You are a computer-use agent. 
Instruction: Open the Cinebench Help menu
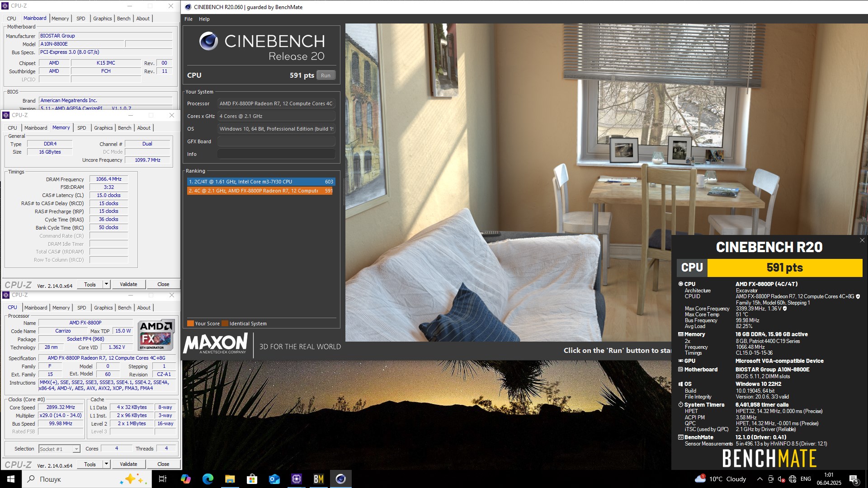tap(204, 19)
